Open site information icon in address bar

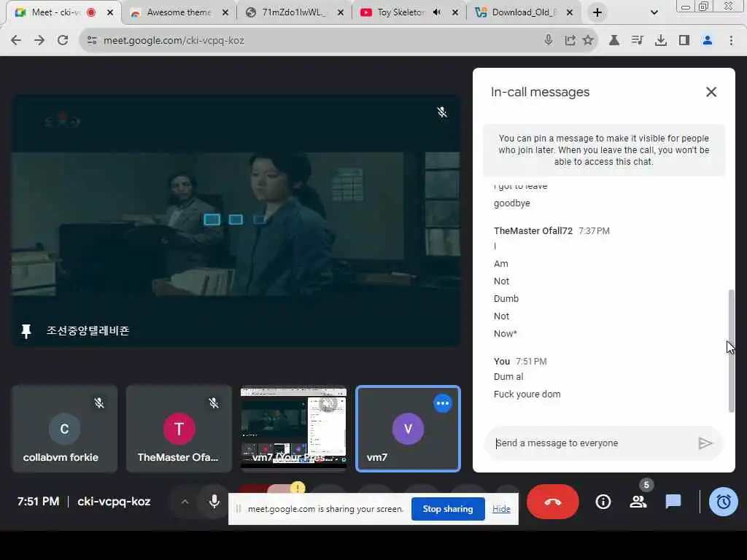pyautogui.click(x=92, y=41)
